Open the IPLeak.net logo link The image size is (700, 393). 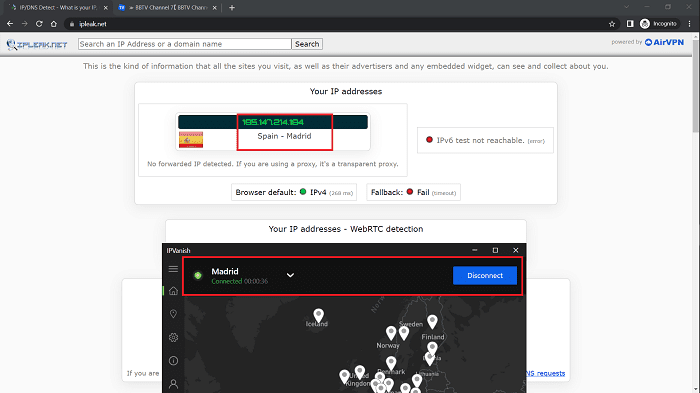(37, 44)
